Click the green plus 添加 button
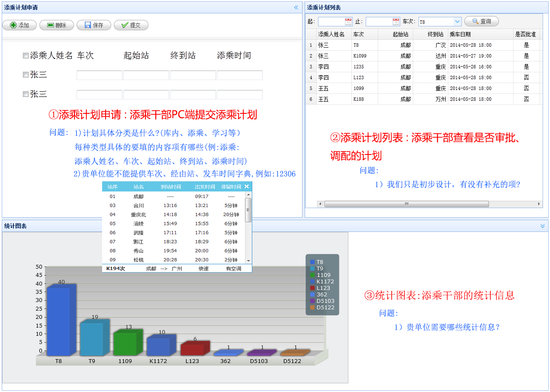This screenshot has height=392, width=550. pos(19,26)
